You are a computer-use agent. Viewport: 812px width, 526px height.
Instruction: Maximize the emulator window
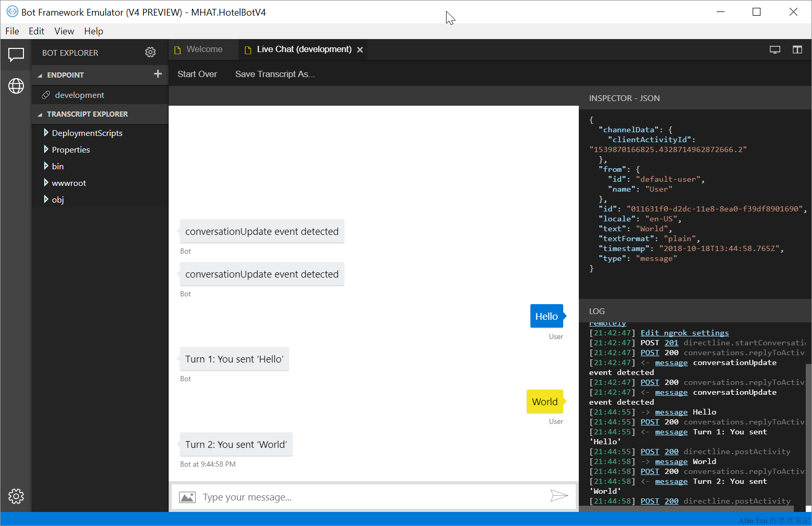click(757, 11)
